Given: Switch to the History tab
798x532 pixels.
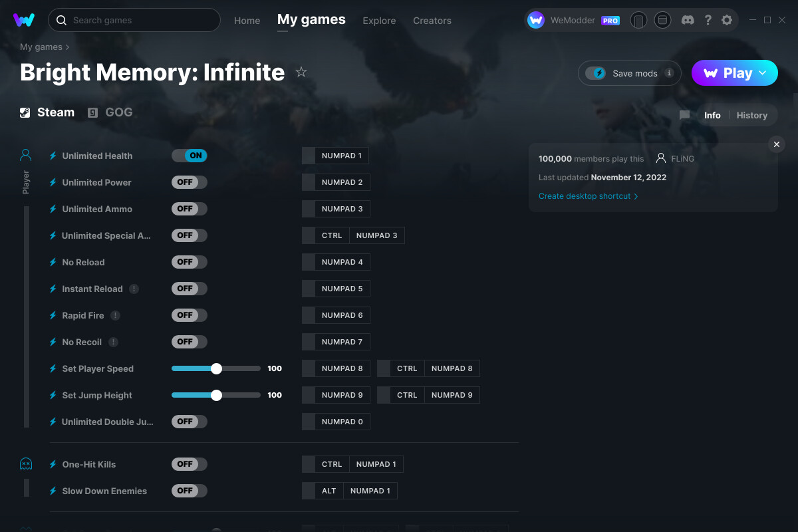Looking at the screenshot, I should pos(751,115).
